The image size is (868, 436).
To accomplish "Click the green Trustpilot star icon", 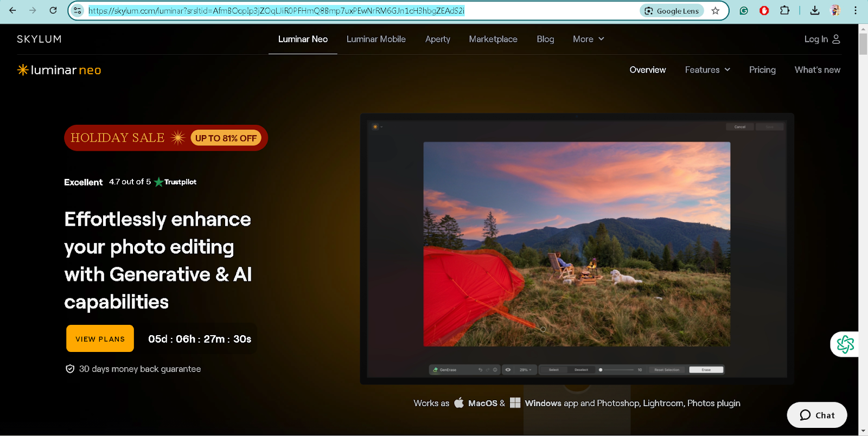I will coord(158,182).
